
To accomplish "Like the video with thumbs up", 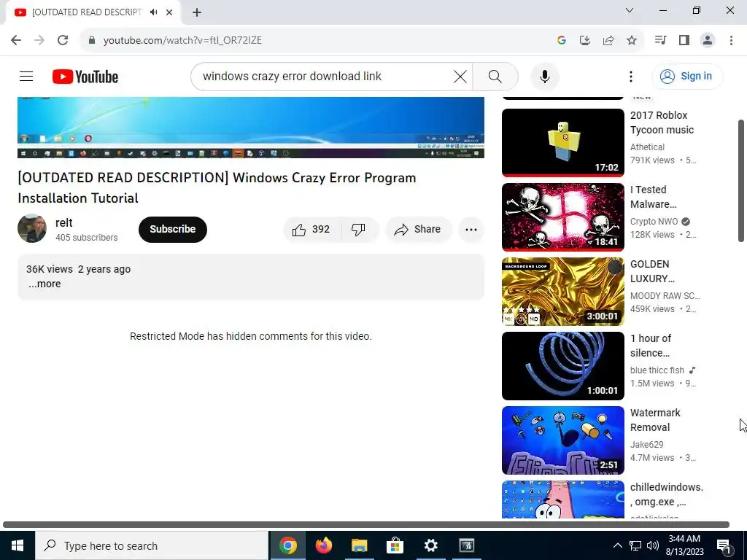I will point(311,230).
